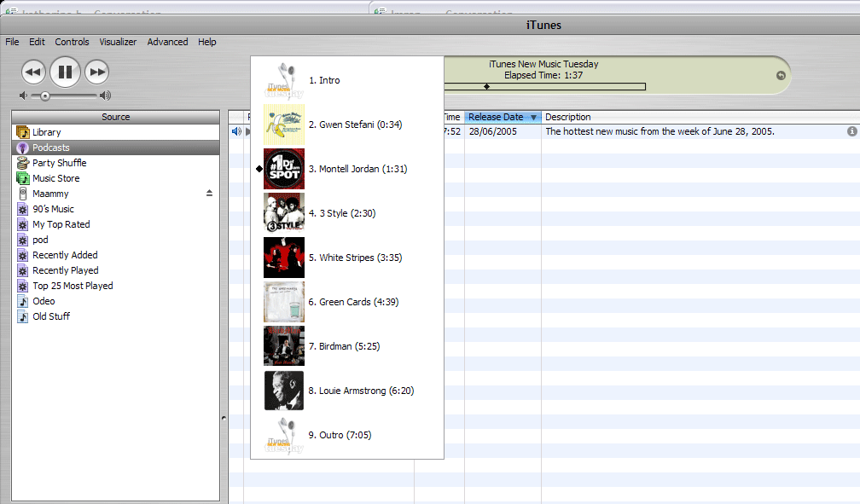Click the Library icon
Image resolution: width=860 pixels, height=504 pixels.
point(22,132)
